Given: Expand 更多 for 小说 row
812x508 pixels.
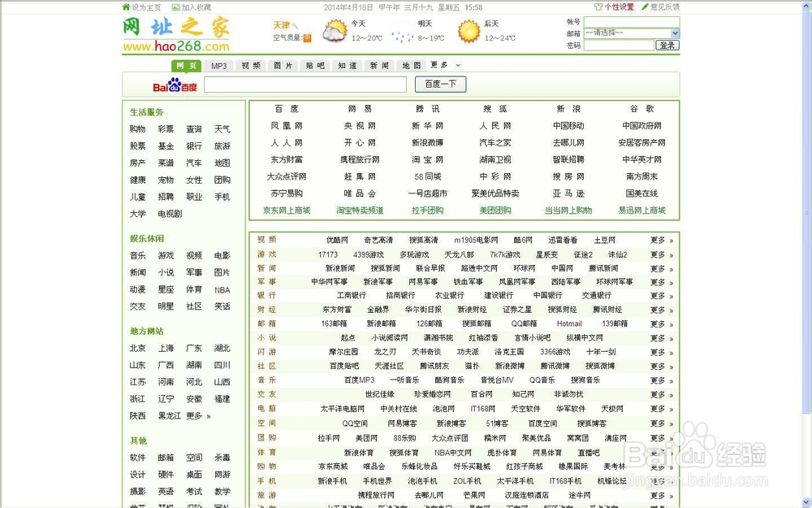Looking at the screenshot, I should 662,338.
